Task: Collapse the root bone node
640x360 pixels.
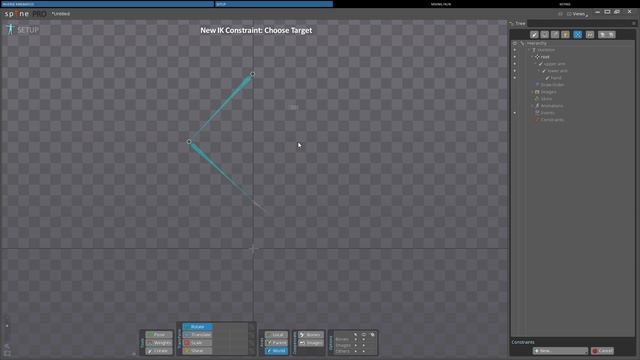Action: (x=532, y=57)
